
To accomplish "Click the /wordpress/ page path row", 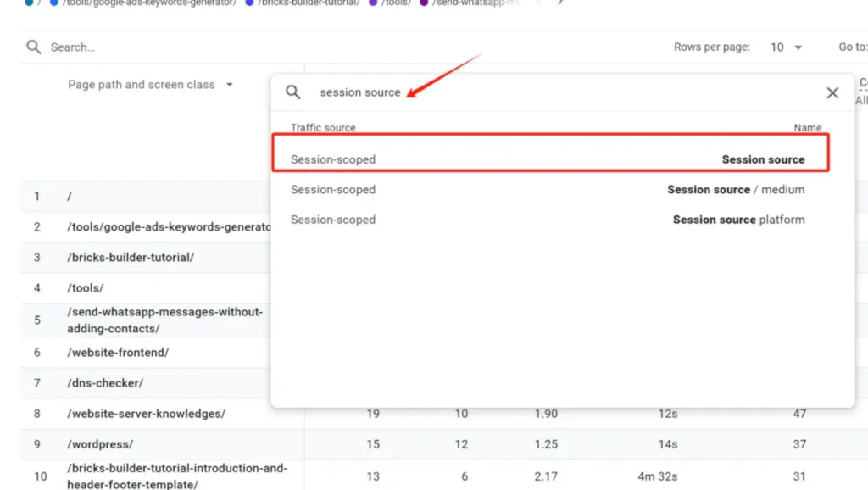I will [x=100, y=444].
